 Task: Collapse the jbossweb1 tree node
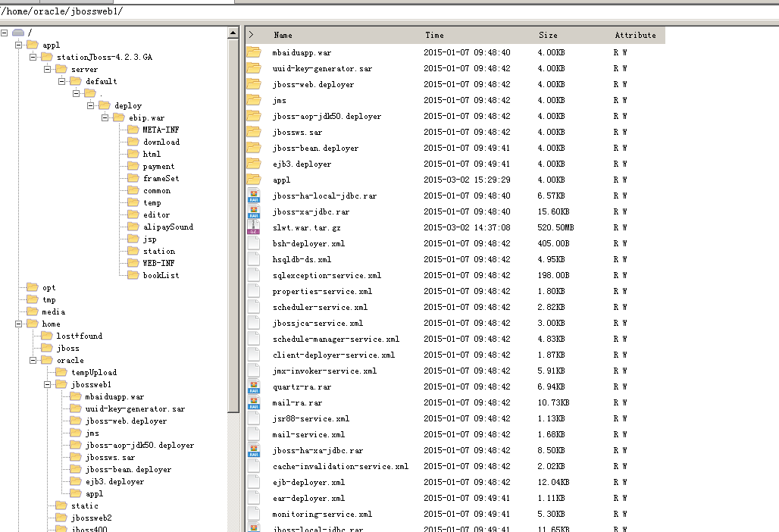coord(47,384)
